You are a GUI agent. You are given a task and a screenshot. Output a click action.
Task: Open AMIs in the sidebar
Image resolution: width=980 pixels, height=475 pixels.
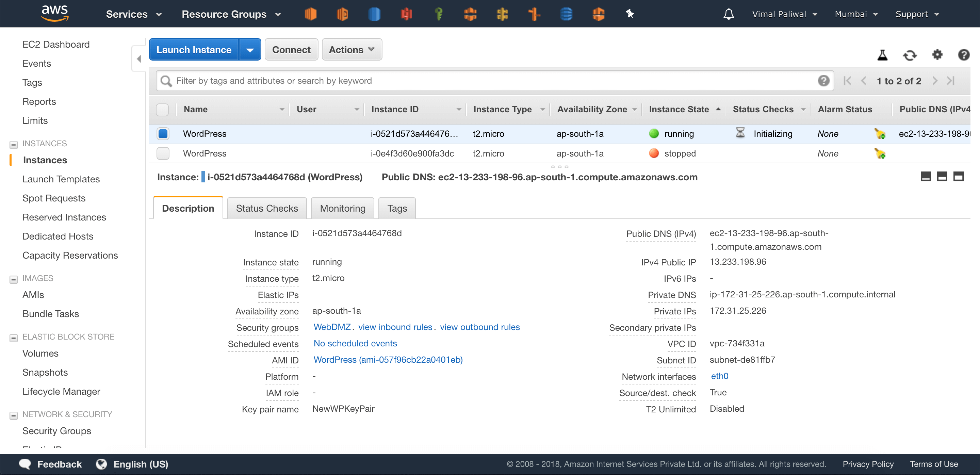tap(33, 295)
